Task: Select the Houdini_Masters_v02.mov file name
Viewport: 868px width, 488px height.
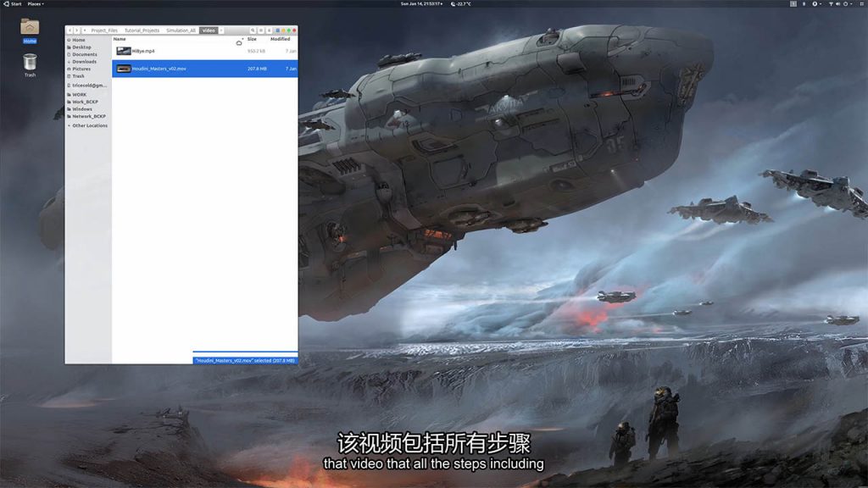Action: pos(159,69)
